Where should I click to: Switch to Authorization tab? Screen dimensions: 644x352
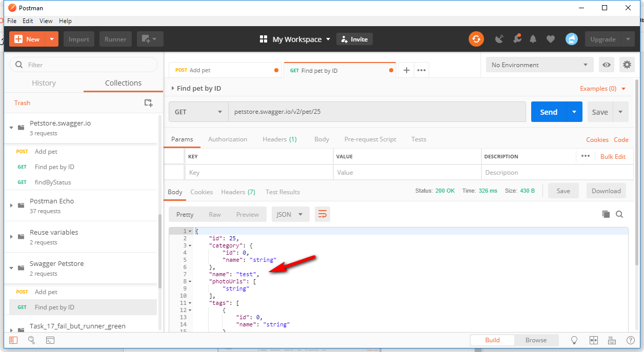(228, 139)
